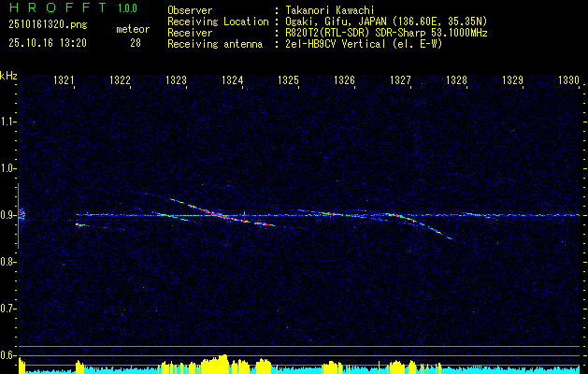Click time axis marker 1324

(233, 79)
